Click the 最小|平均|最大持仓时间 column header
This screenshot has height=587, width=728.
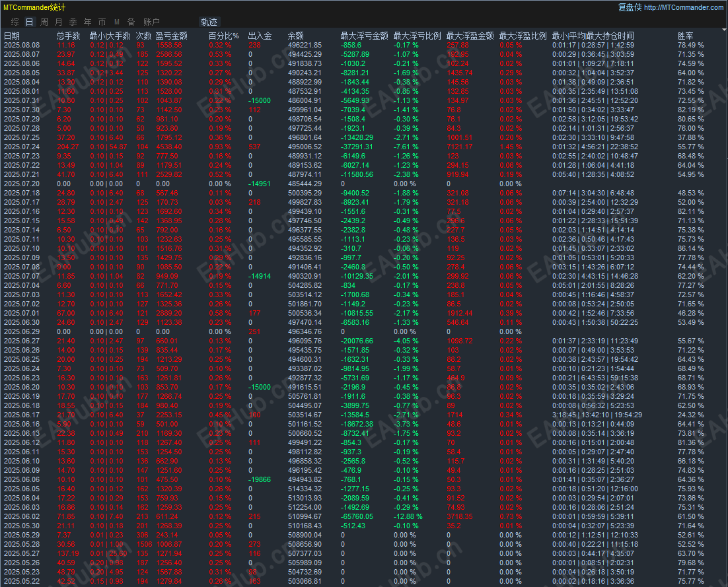pyautogui.click(x=593, y=36)
